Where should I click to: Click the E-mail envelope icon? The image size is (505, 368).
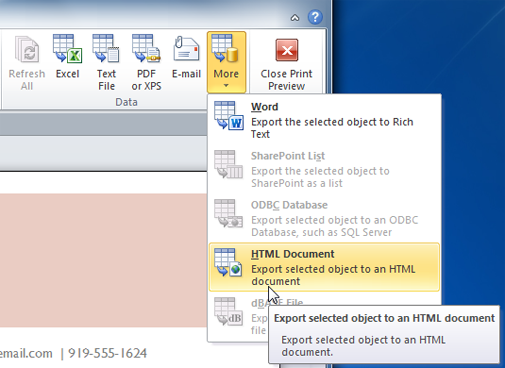coord(186,49)
